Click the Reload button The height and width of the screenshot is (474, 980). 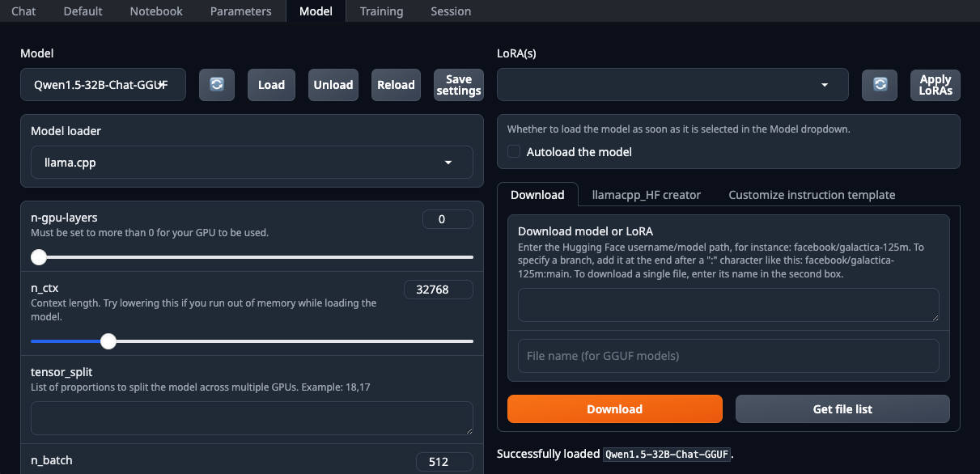pos(396,85)
